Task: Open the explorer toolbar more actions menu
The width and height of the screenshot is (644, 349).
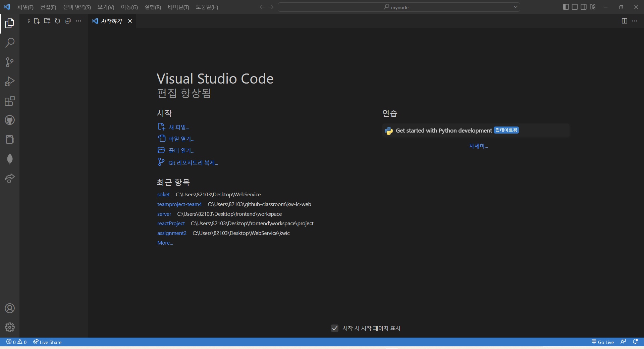Action: click(78, 21)
